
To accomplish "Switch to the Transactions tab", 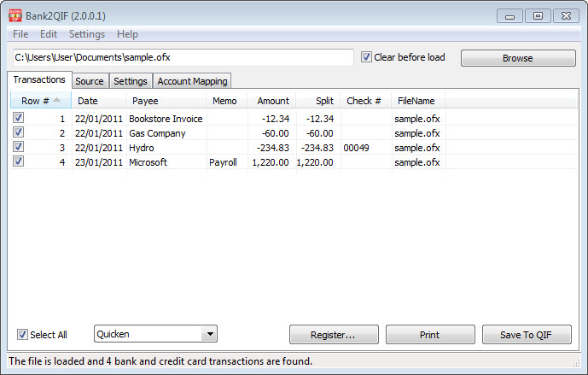I will click(x=39, y=80).
